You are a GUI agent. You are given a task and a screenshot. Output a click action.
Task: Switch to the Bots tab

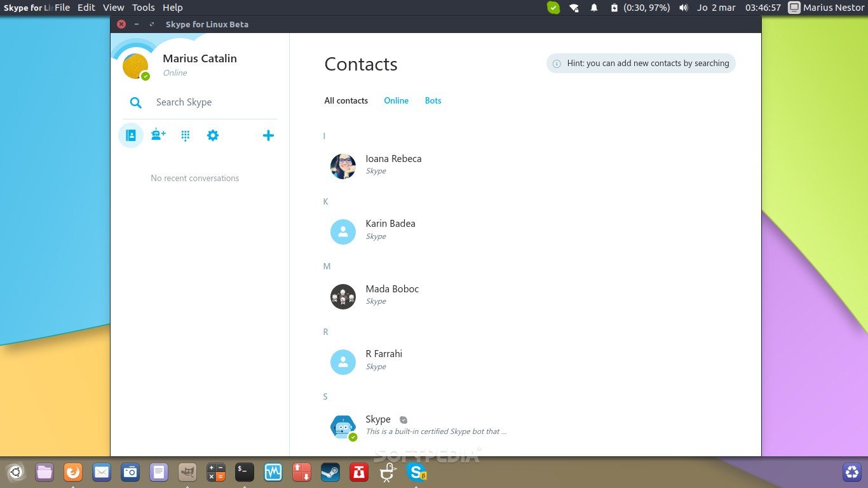click(x=433, y=101)
